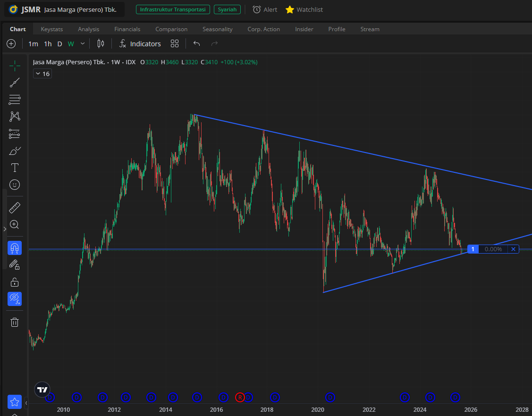Viewport: 532px width, 416px height.
Task: Click the add symbol plus icon
Action: click(11, 44)
